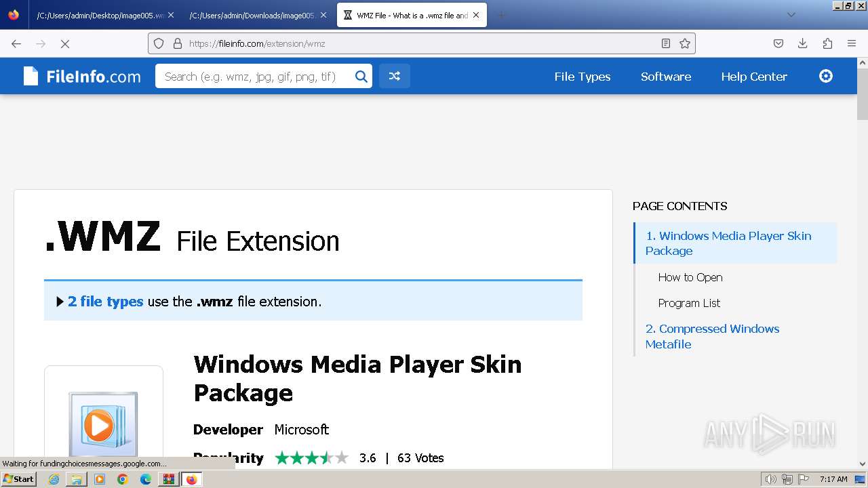Viewport: 868px width, 488px height.
Task: Open the Pocket save icon
Action: (x=778, y=43)
